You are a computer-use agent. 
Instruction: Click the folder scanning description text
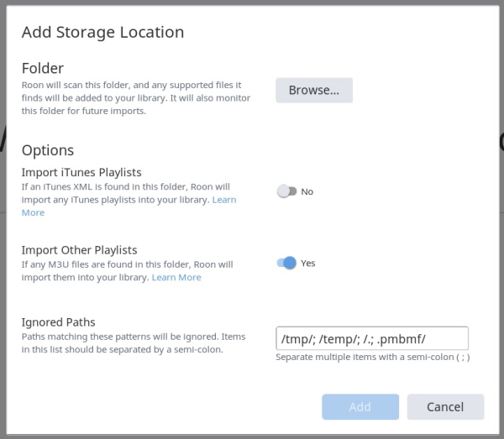click(136, 98)
